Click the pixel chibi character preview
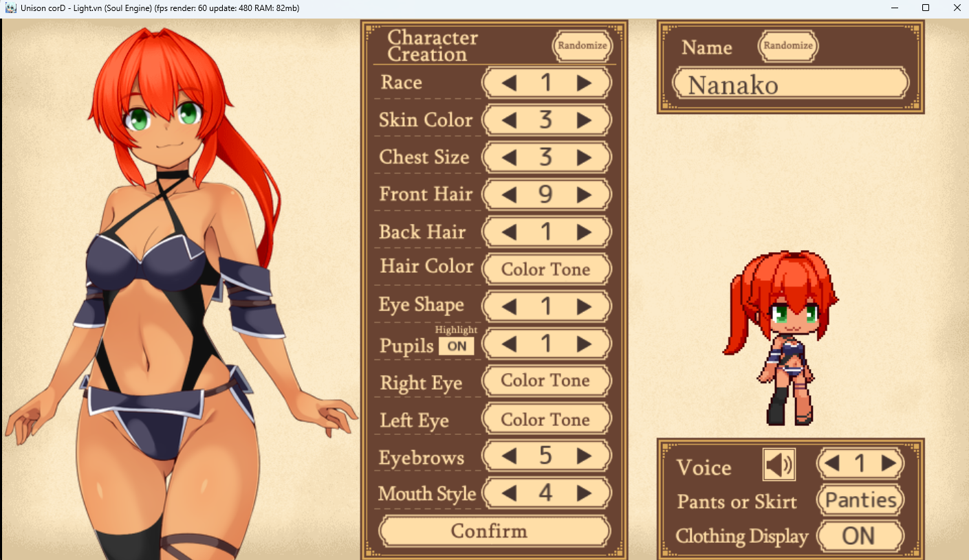969x560 pixels. point(780,338)
